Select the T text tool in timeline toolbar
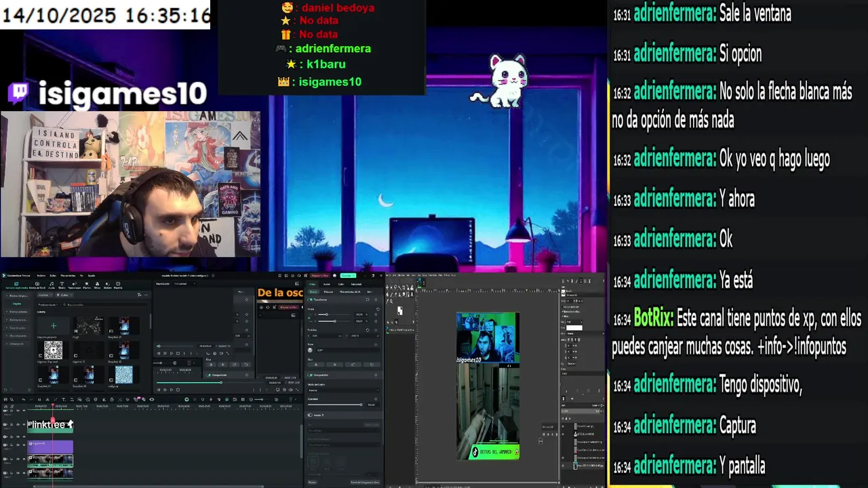 (64, 399)
